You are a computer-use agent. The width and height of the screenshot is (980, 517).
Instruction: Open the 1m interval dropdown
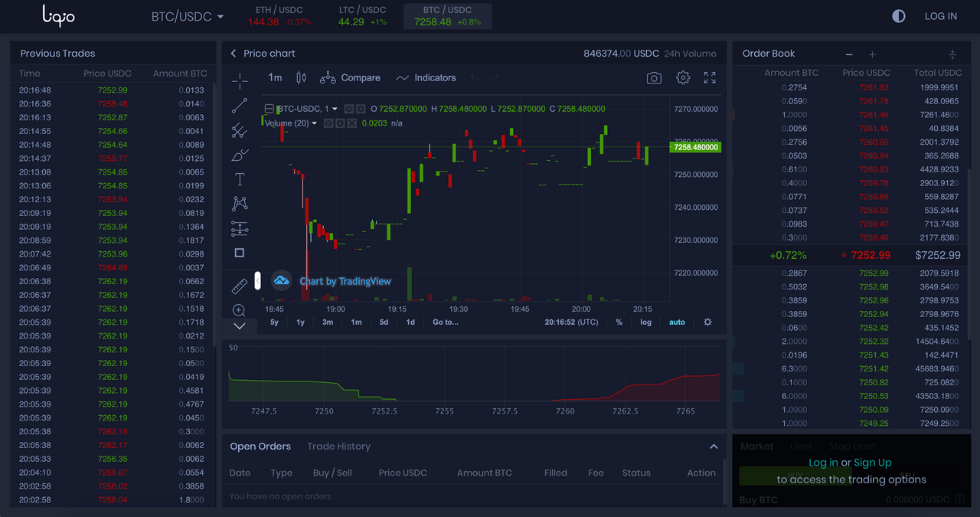(275, 78)
